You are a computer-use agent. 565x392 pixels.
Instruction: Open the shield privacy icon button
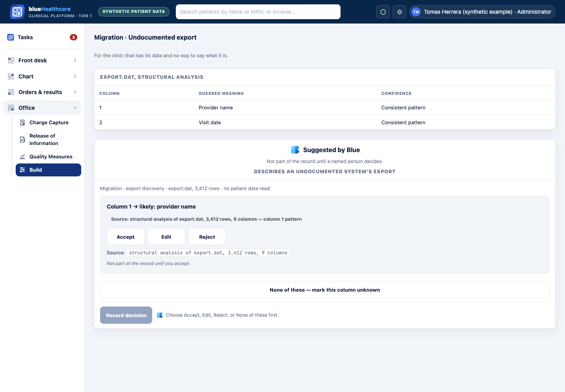(383, 12)
